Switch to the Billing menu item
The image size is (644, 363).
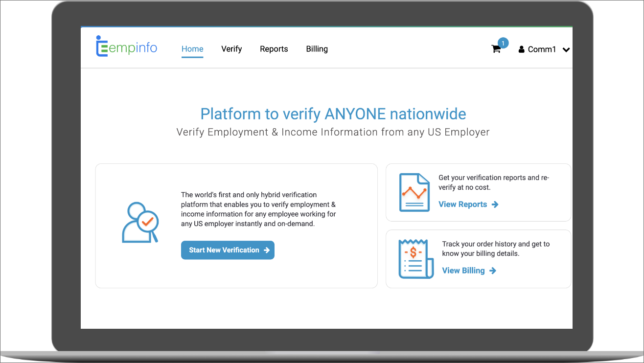pyautogui.click(x=317, y=49)
